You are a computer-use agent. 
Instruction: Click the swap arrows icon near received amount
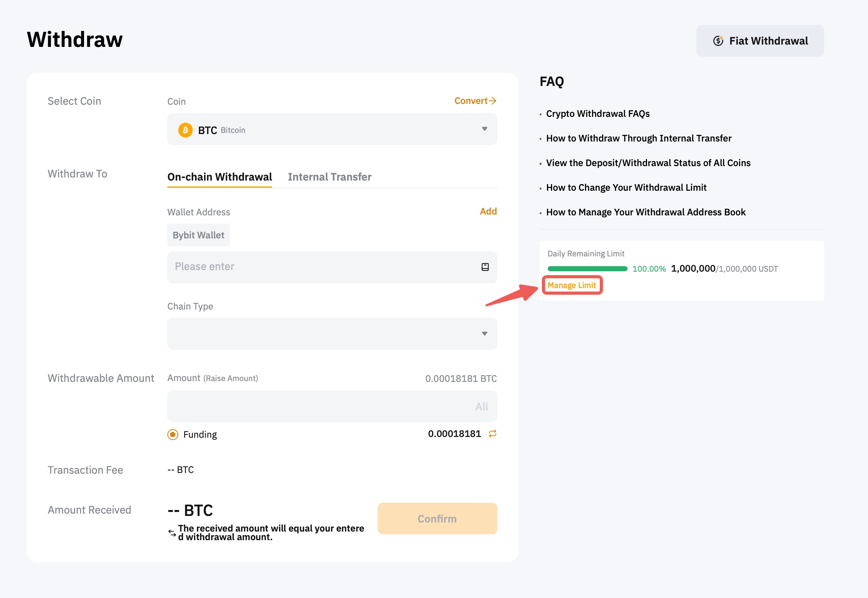pyautogui.click(x=172, y=533)
